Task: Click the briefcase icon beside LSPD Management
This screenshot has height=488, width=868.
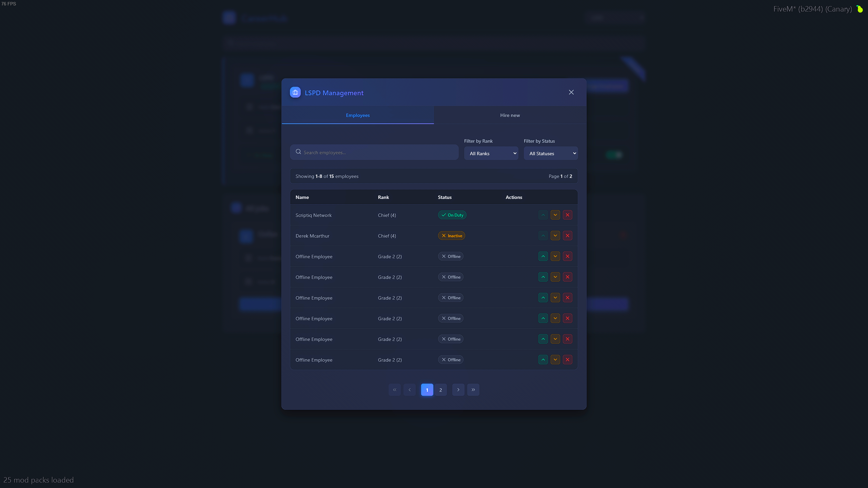Action: pos(295,92)
